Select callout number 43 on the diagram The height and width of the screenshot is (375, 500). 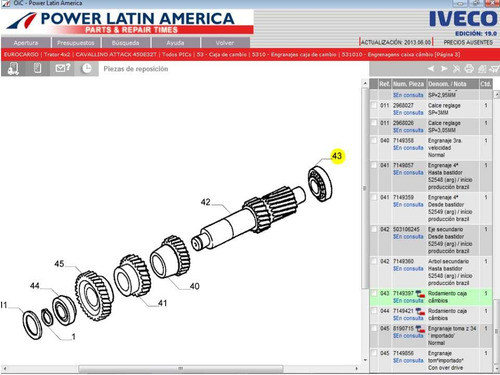(x=337, y=156)
